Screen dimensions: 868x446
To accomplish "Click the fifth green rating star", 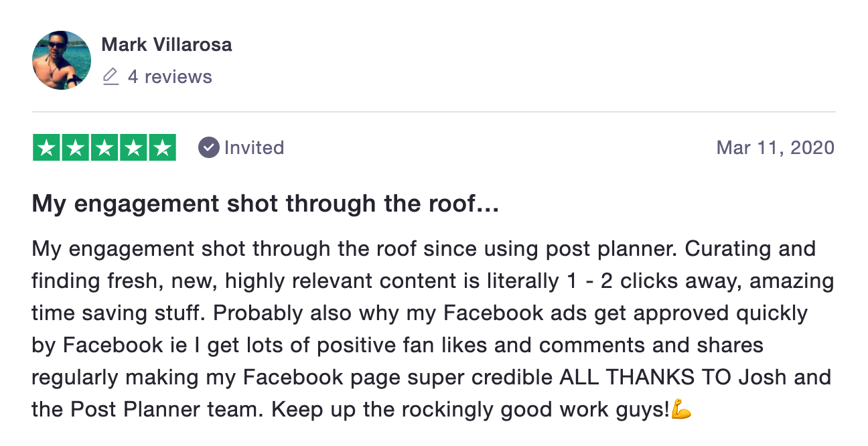I will coord(162,148).
